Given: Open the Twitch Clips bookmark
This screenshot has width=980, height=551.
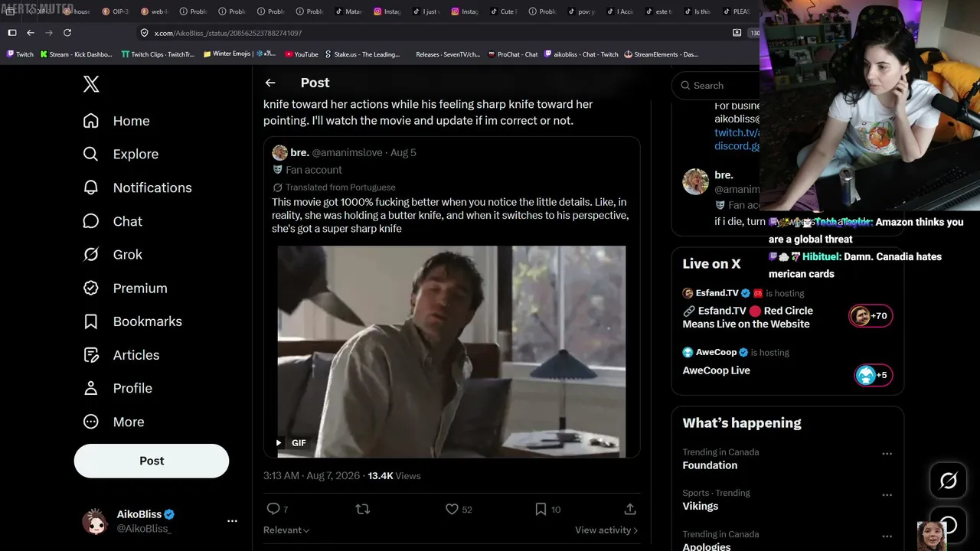Looking at the screenshot, I should 158,54.
